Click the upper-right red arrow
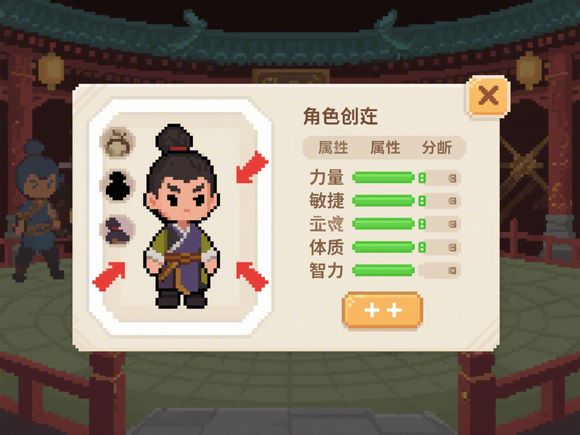The image size is (580, 435). tap(252, 167)
